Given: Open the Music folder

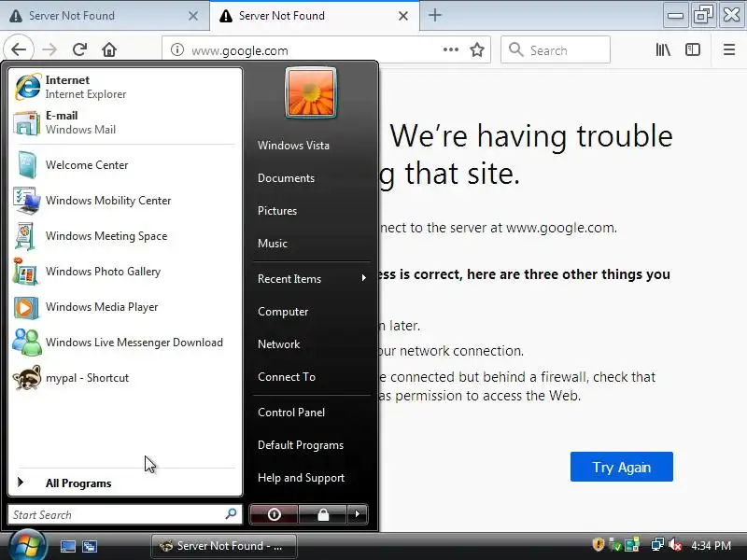Looking at the screenshot, I should click(x=273, y=244).
